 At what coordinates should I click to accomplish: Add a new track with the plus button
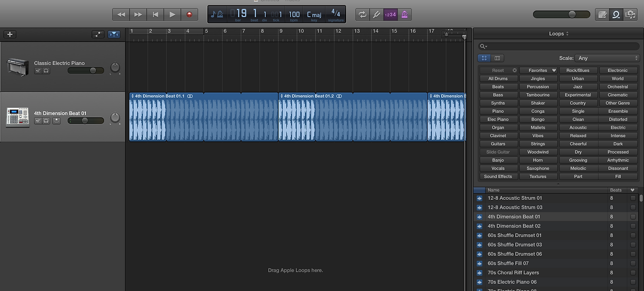(10, 34)
